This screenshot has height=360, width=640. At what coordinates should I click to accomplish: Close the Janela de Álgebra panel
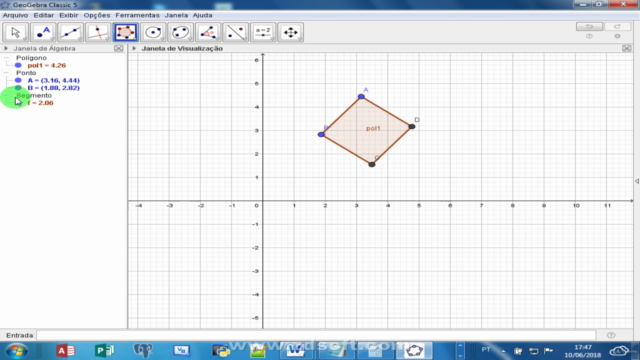pyautogui.click(x=118, y=48)
